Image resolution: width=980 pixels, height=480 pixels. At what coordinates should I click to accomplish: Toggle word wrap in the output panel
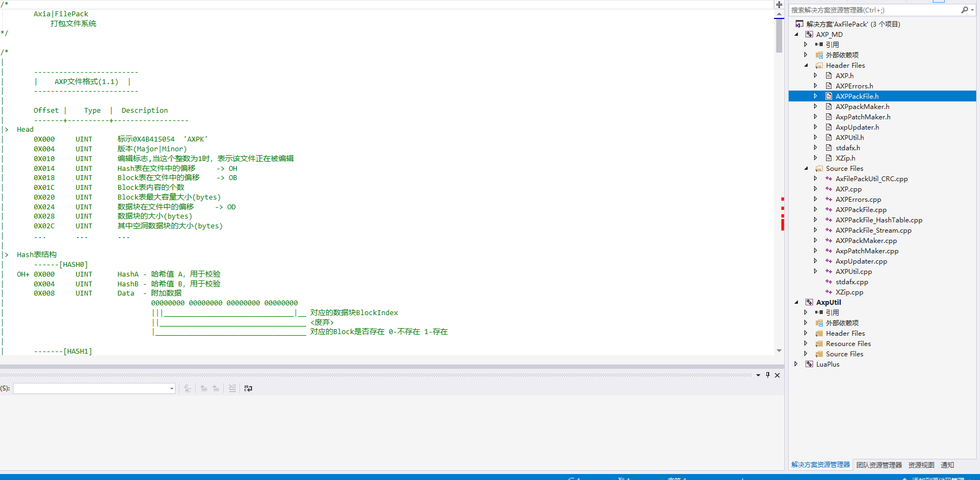pos(248,388)
